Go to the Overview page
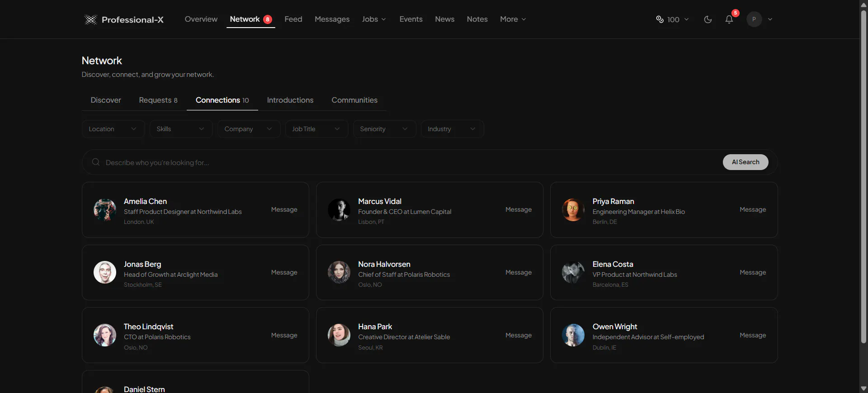This screenshot has height=393, width=868. [x=201, y=19]
